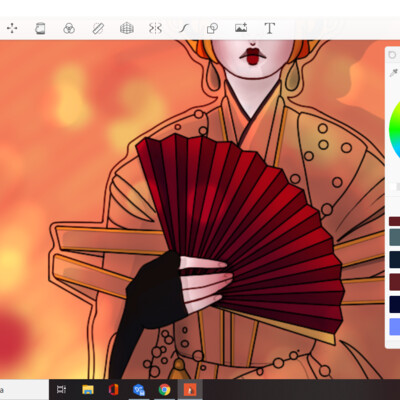The width and height of the screenshot is (400, 400).
Task: Choose the top dark maroon swatch
Action: click(395, 221)
